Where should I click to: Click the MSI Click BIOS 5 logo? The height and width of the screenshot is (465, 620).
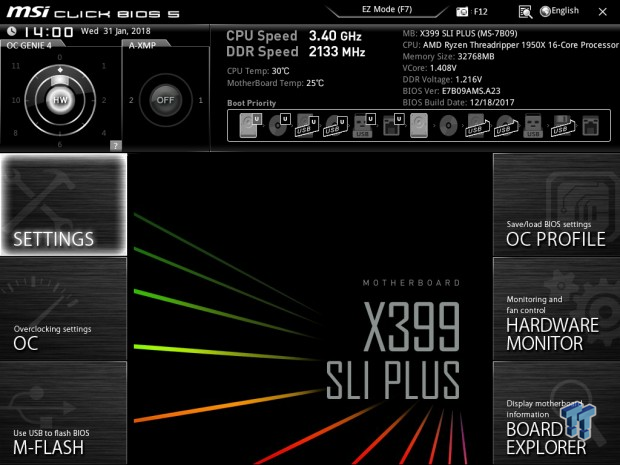click(93, 12)
